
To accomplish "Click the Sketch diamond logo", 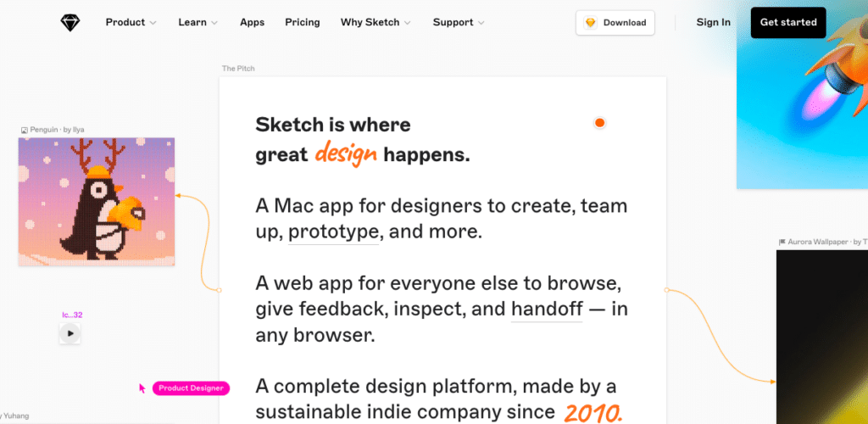I will (70, 23).
